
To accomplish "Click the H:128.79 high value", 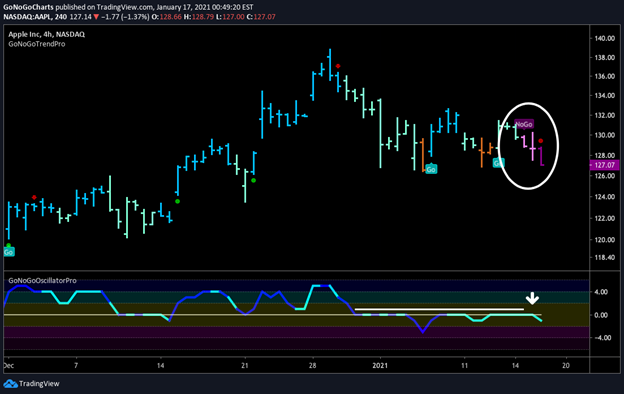I will pyautogui.click(x=199, y=17).
